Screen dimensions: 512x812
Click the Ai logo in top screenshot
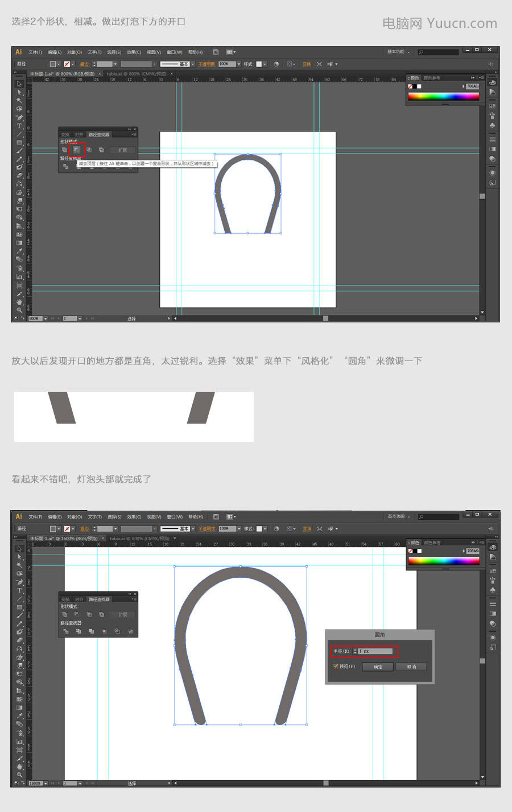[x=19, y=52]
